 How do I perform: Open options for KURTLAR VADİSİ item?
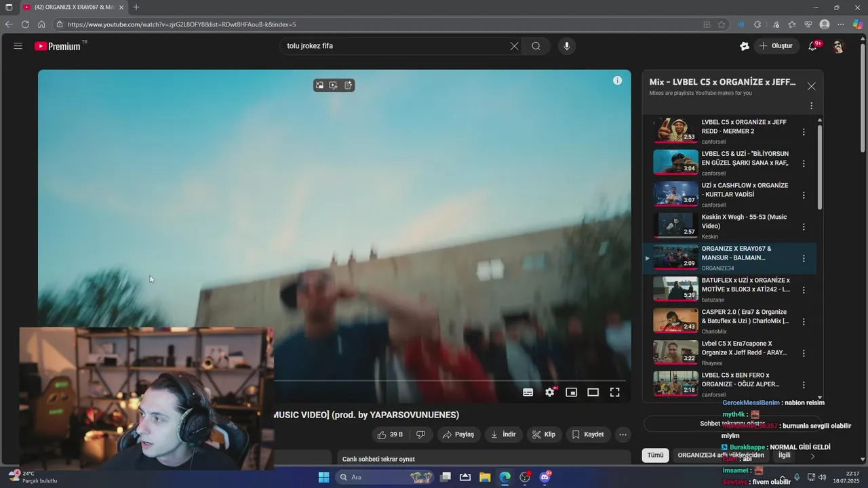804,195
